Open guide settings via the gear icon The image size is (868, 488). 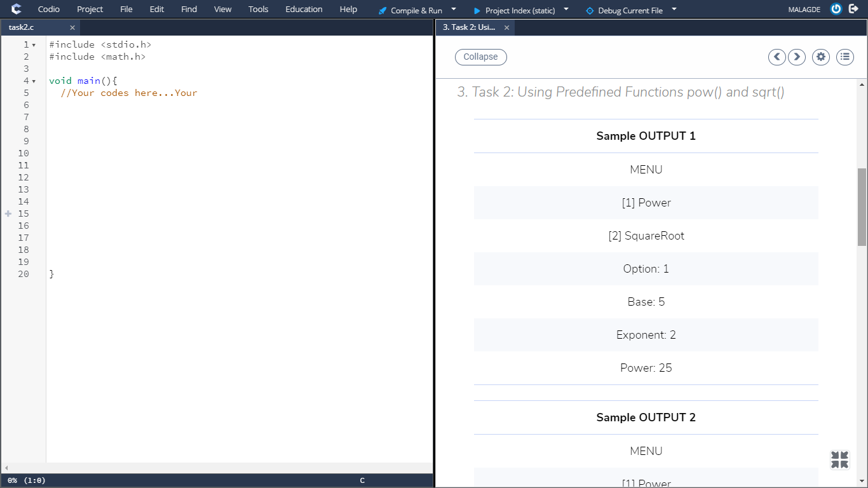pyautogui.click(x=820, y=57)
